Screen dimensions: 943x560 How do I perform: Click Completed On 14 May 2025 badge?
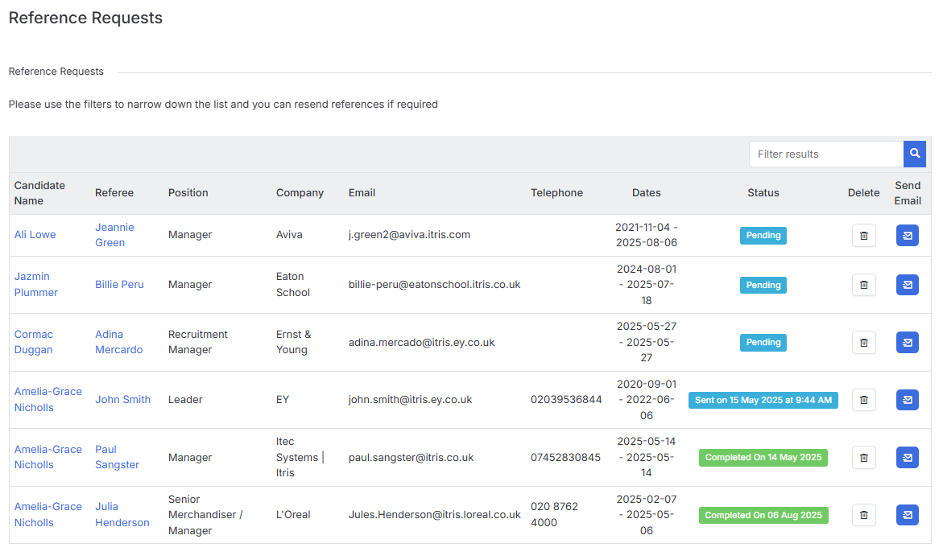pyautogui.click(x=763, y=457)
